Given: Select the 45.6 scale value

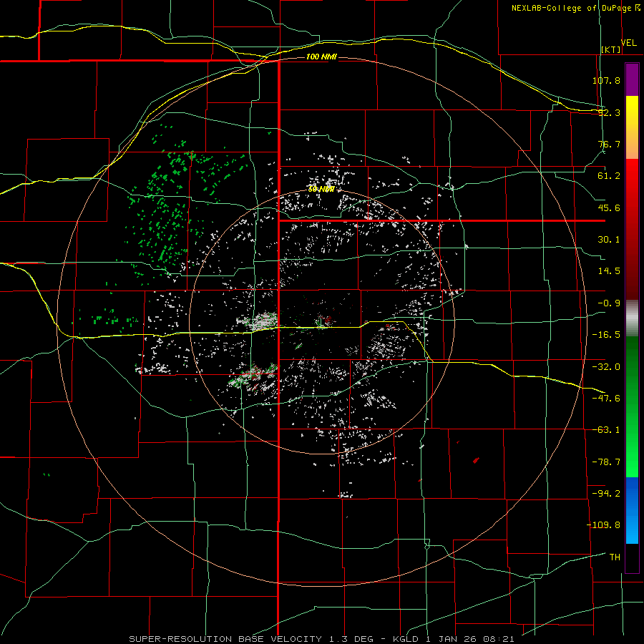Looking at the screenshot, I should [609, 208].
